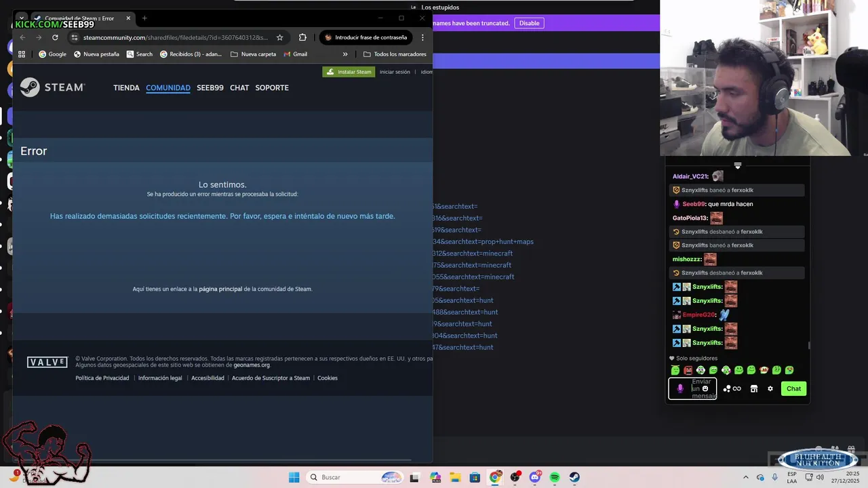
Task: Click iniciar sesión link
Action: 395,72
